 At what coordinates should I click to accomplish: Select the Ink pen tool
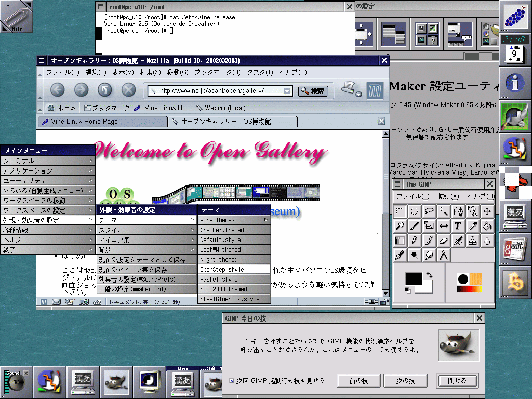[400, 255]
